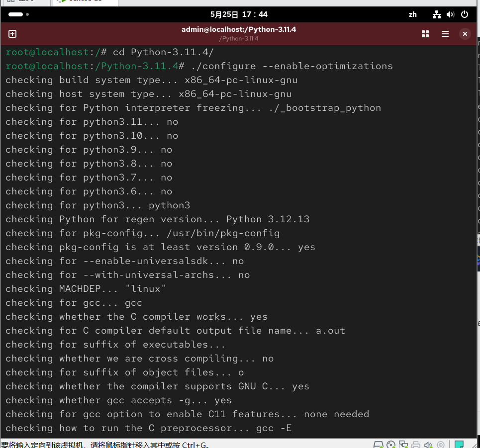This screenshot has height=448, width=480.
Task: Click the line 'whether we are cross compiling'
Action: click(x=140, y=358)
